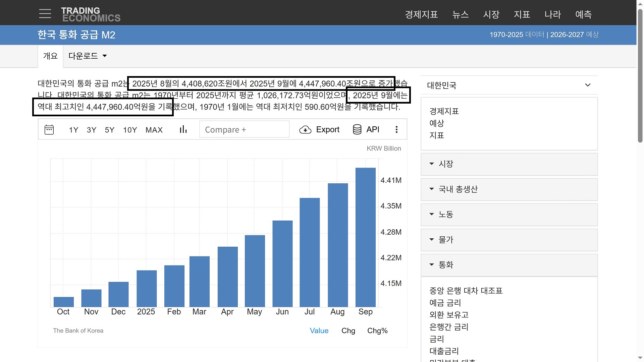Image resolution: width=644 pixels, height=362 pixels.
Task: Click the Compare input field
Action: click(x=244, y=130)
